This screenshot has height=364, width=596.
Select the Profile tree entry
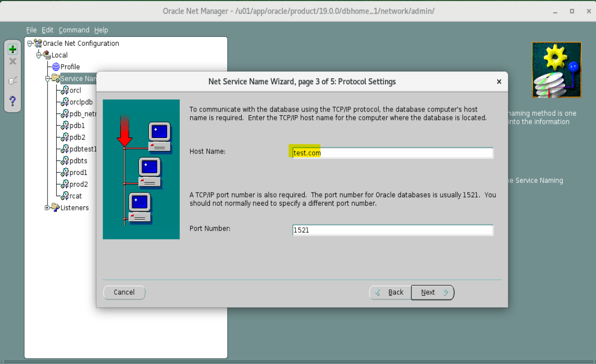coord(70,67)
